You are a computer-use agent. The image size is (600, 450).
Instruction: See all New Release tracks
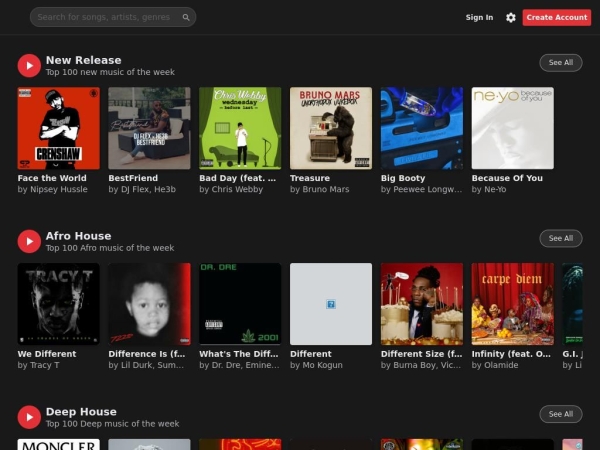561,63
